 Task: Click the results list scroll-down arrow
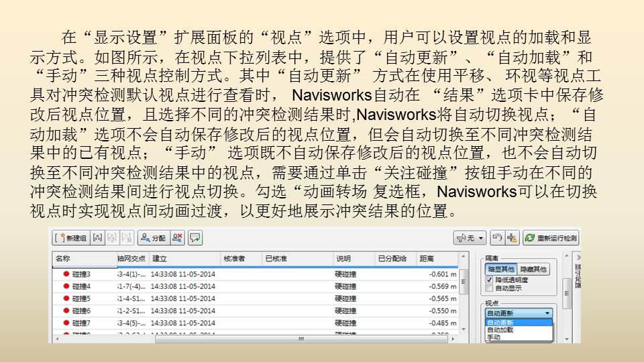point(464,329)
